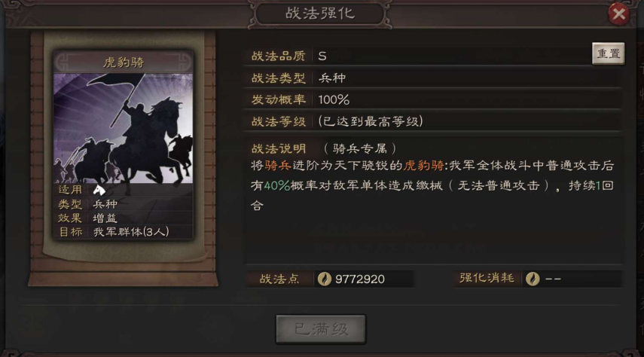Select the 虎豹骑 card artwork thumbnail
The image size is (644, 357).
124,128
